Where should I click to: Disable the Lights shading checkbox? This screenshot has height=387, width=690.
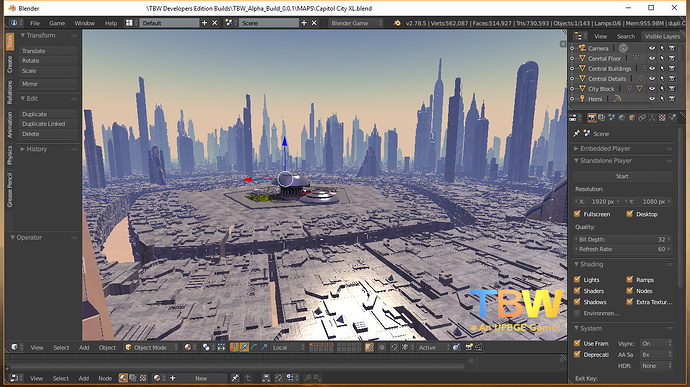[x=577, y=279]
